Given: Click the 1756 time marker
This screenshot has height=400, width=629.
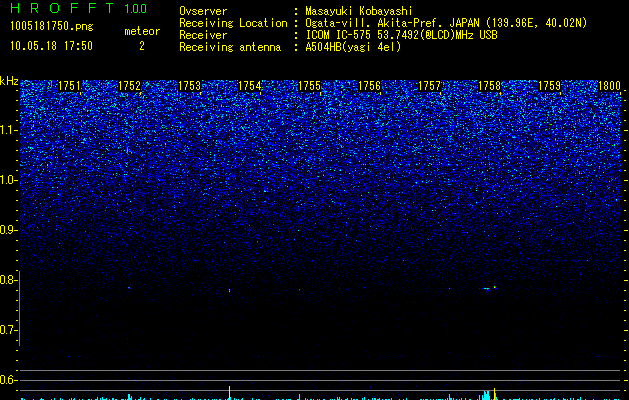Looking at the screenshot, I should tap(369, 86).
